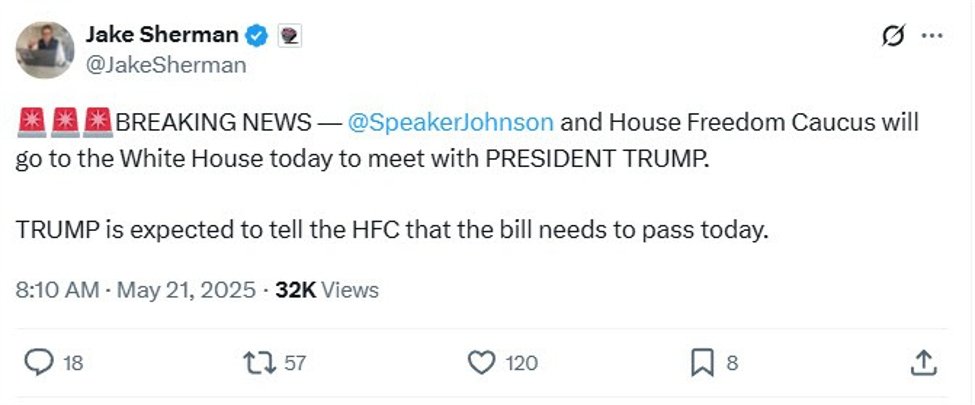Open Jake Sherman's profile picture
This screenshot has height=405, width=975.
(45, 50)
